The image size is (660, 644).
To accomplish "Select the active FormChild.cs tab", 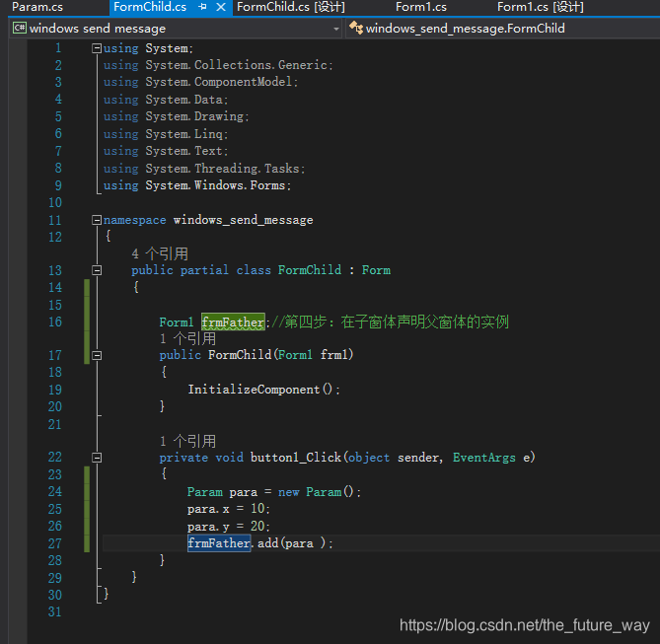I will pos(150,7).
